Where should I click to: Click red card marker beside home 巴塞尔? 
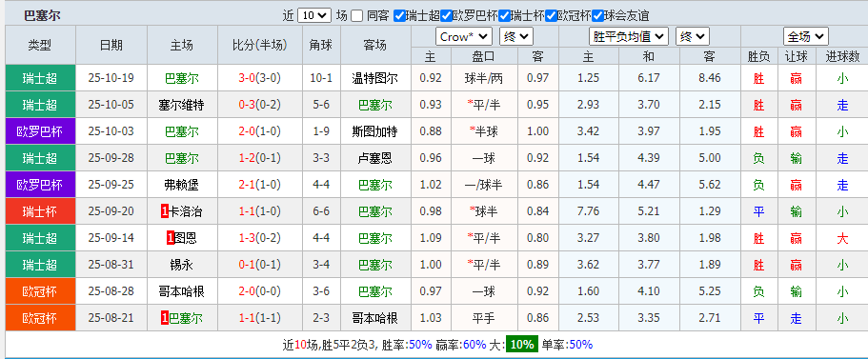[165, 318]
